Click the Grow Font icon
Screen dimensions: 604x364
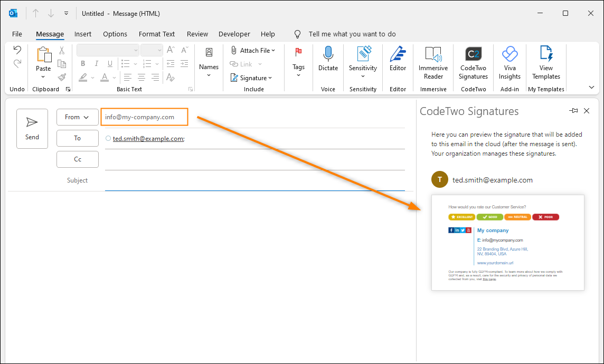[x=170, y=50]
